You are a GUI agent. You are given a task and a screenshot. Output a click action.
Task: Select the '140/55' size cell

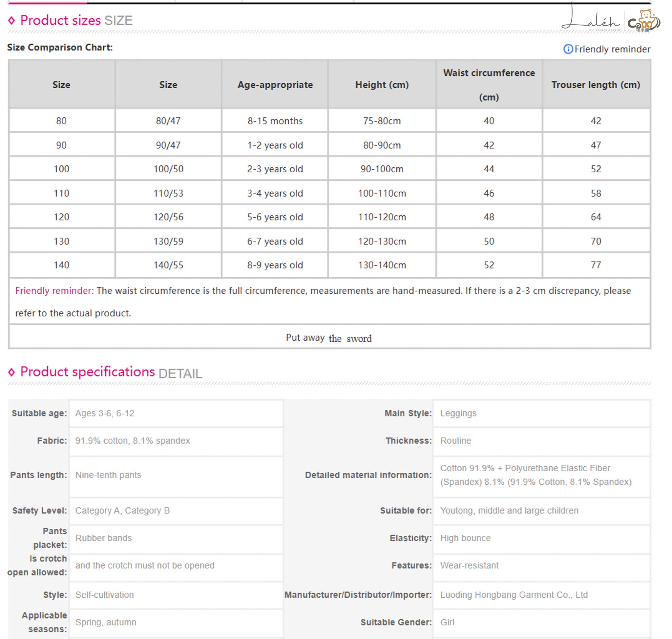pos(168,265)
